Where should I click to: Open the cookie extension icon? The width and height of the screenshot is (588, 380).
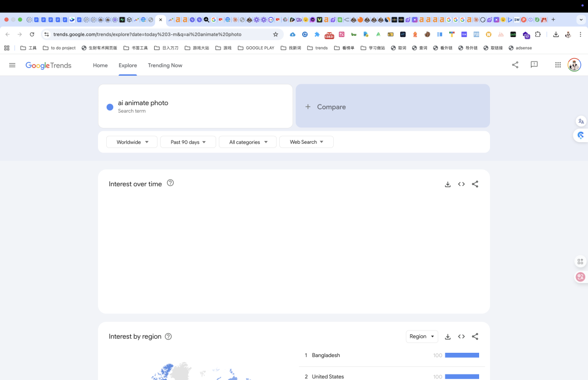pyautogui.click(x=427, y=34)
